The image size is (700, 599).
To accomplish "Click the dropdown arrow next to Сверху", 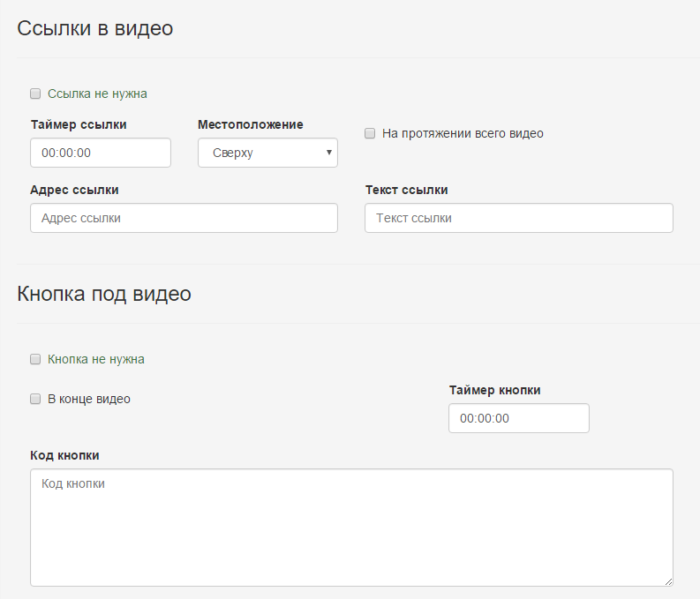I will [x=329, y=153].
